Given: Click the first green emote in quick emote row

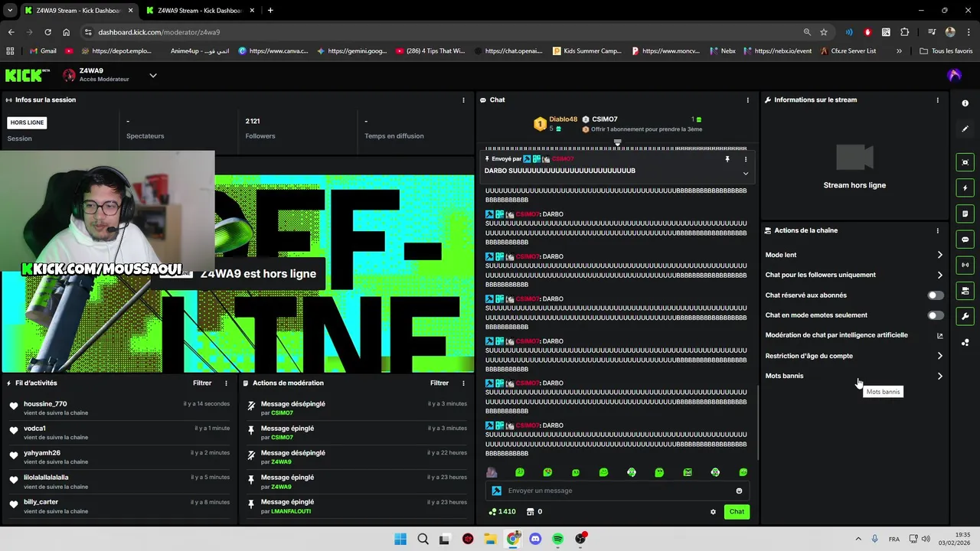Looking at the screenshot, I should [x=520, y=472].
